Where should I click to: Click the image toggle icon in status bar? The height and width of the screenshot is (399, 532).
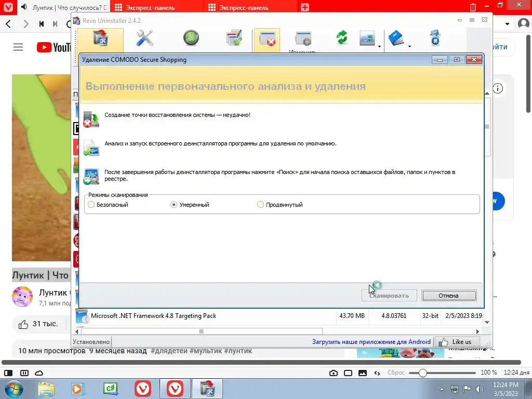[x=362, y=373]
